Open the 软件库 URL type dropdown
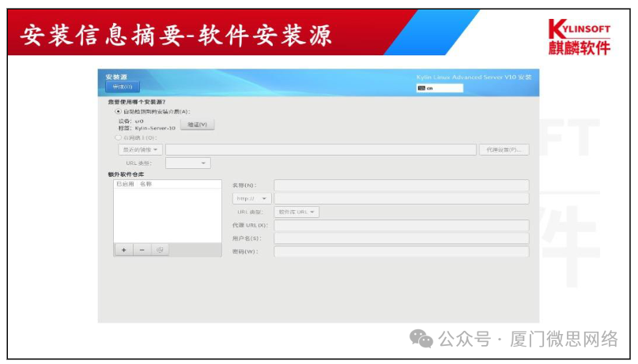The height and width of the screenshot is (364, 638). [x=296, y=212]
